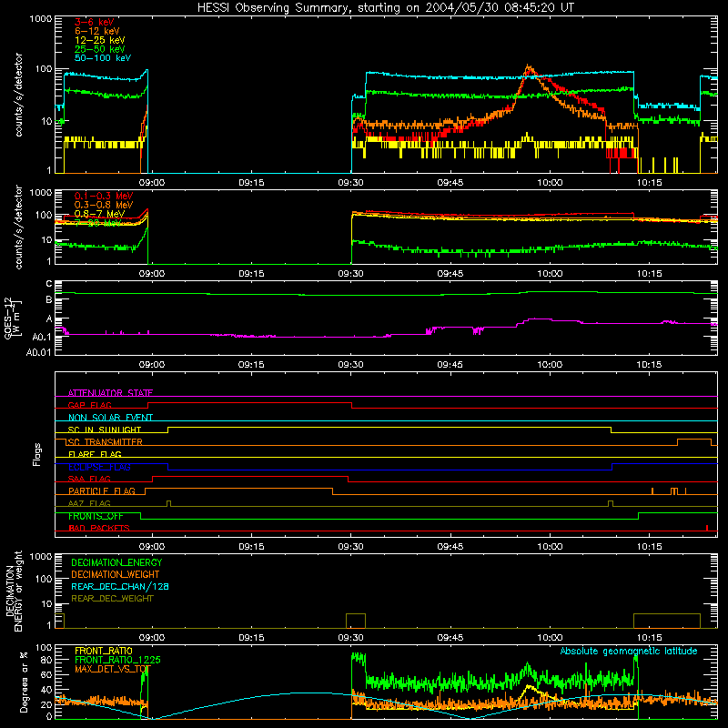Select the 3-6 keV legend label

click(95, 22)
